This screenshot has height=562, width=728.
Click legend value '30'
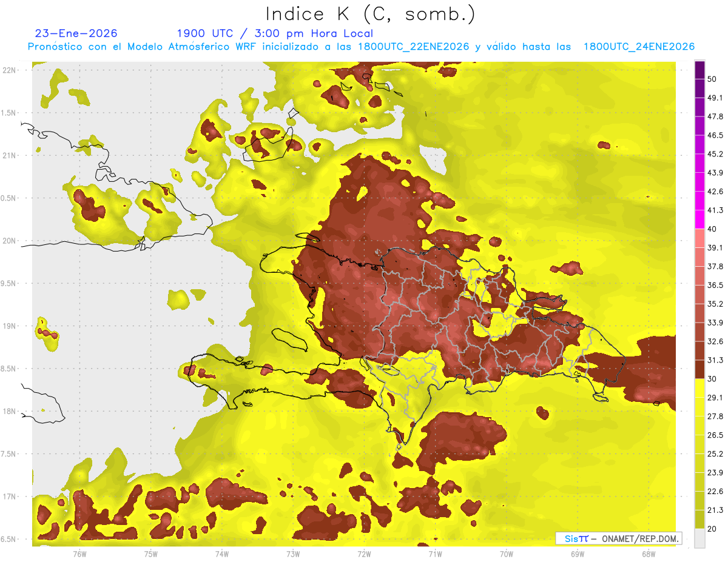713,379
